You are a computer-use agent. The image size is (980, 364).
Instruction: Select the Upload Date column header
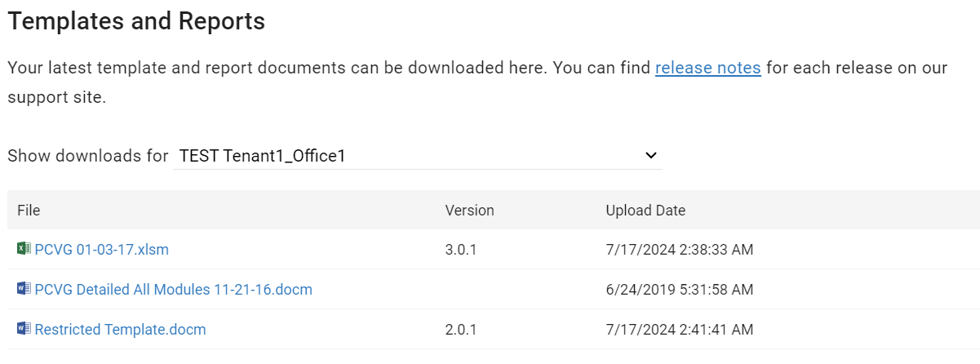645,211
